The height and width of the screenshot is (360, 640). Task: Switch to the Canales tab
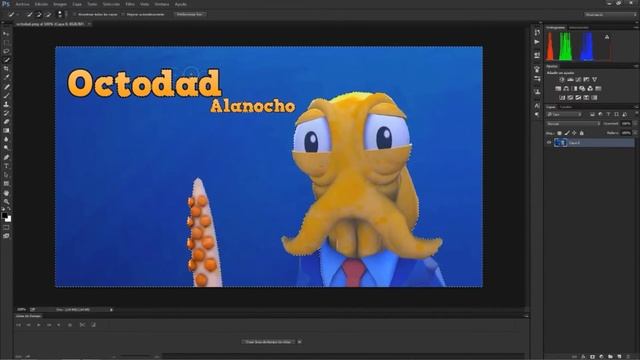click(566, 107)
